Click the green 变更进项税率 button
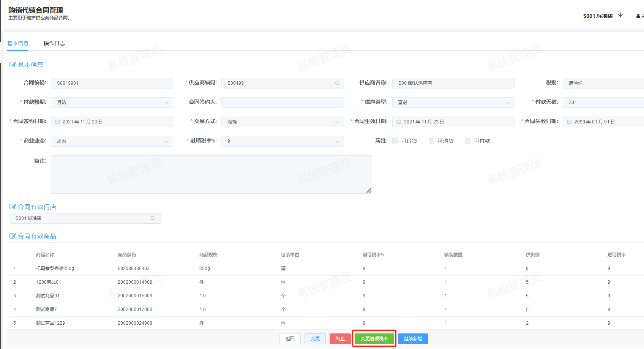Screen dimensions: 644x349 (x=374, y=339)
